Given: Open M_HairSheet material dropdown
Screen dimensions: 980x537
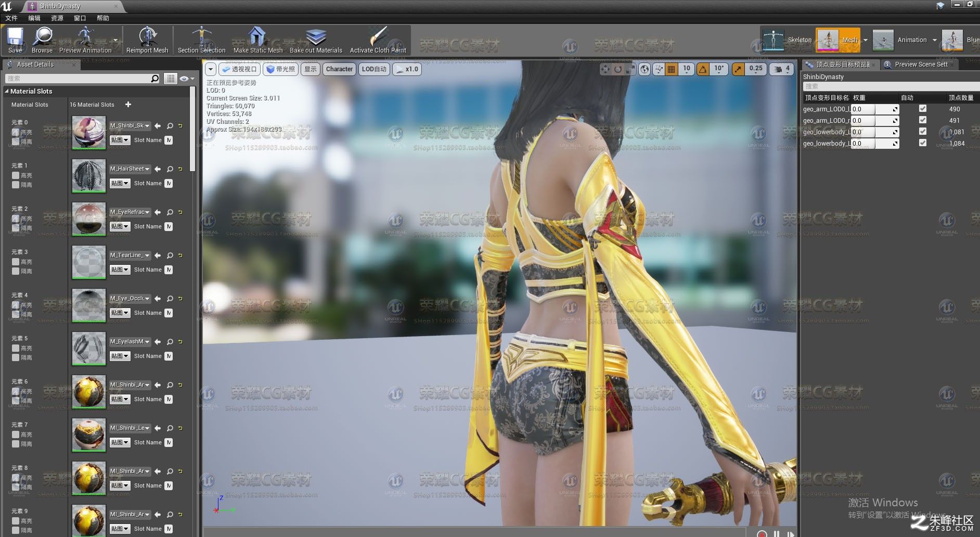Looking at the screenshot, I should click(130, 169).
